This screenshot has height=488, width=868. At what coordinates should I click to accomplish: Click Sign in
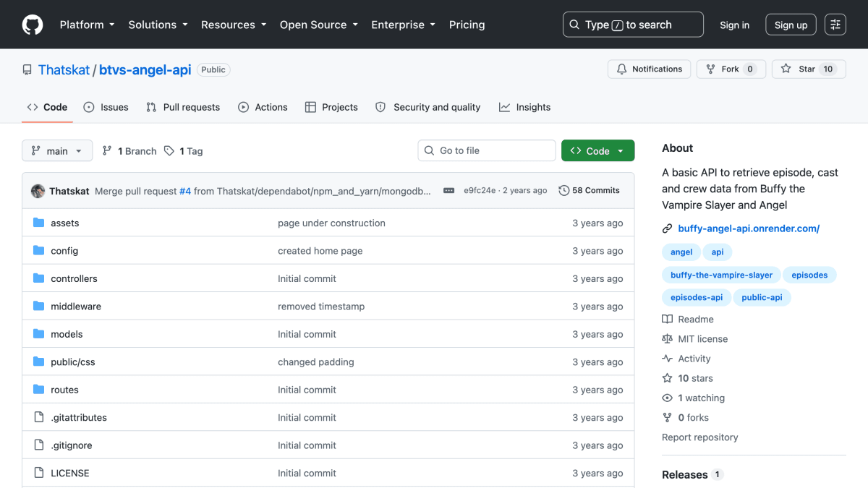[735, 25]
